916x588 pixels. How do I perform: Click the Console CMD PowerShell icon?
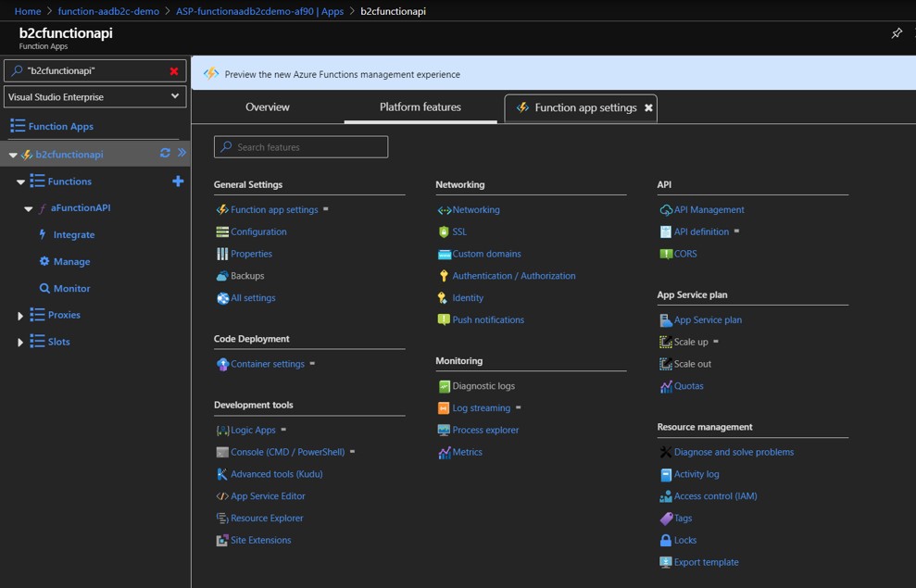[x=222, y=453]
